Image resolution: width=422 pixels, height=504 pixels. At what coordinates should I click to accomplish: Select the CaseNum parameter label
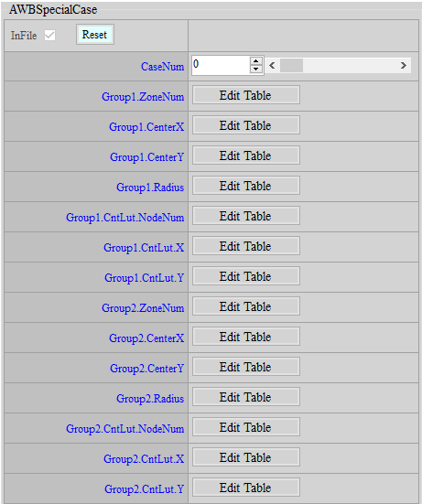tap(162, 67)
